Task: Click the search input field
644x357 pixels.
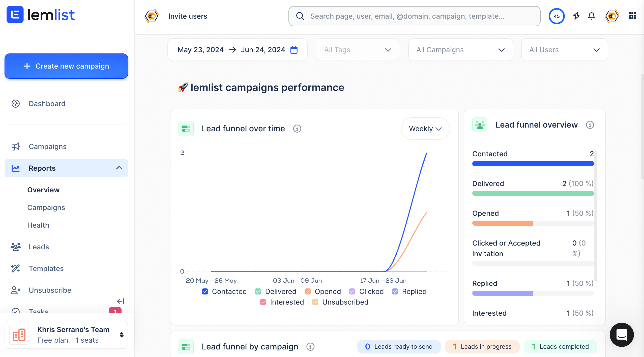Action: [419, 16]
